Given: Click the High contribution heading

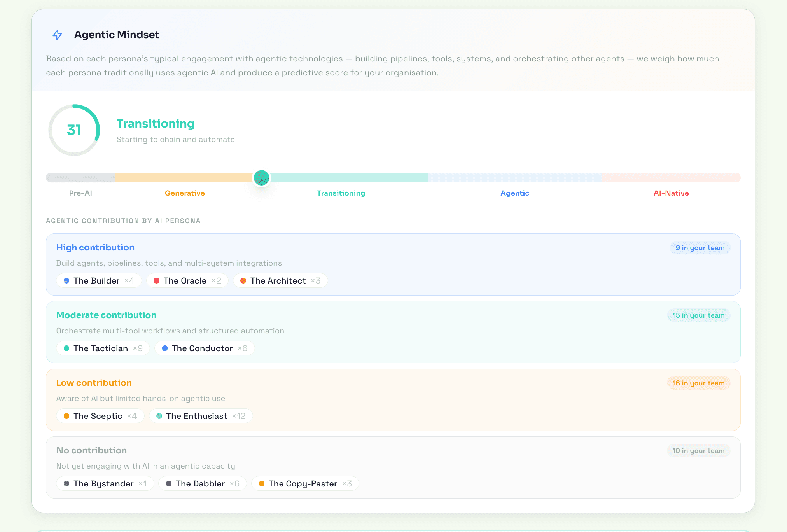Looking at the screenshot, I should tap(95, 248).
